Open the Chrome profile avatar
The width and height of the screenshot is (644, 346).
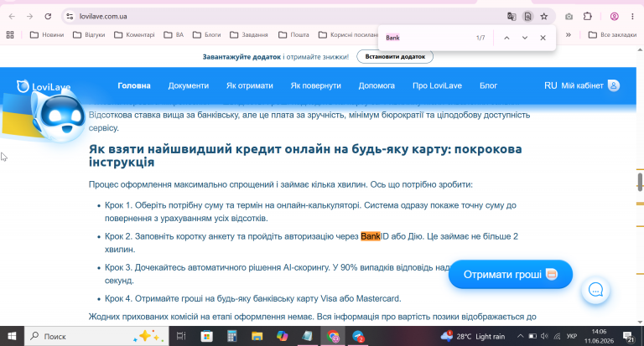click(615, 17)
